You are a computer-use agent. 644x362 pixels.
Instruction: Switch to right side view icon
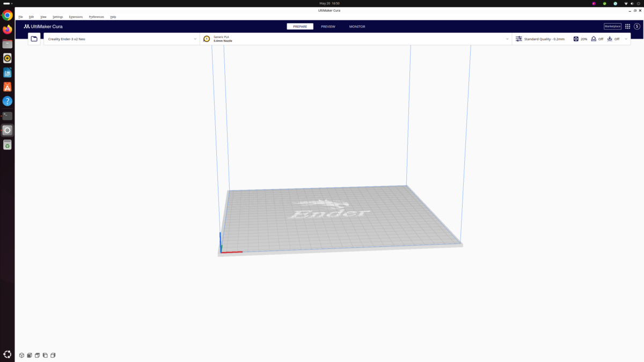53,355
